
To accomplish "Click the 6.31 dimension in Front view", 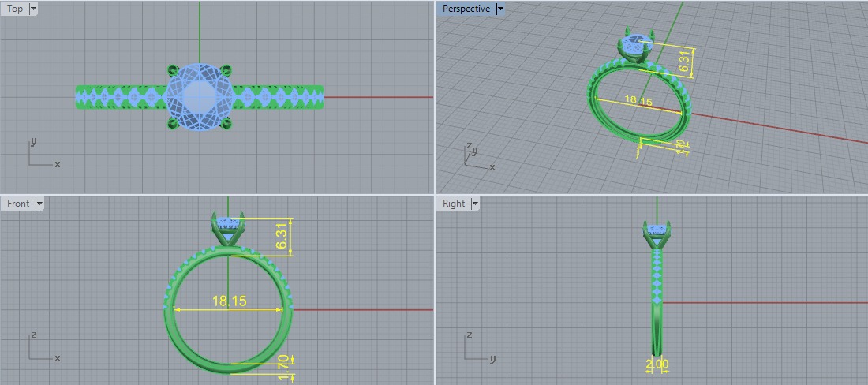I will (282, 236).
